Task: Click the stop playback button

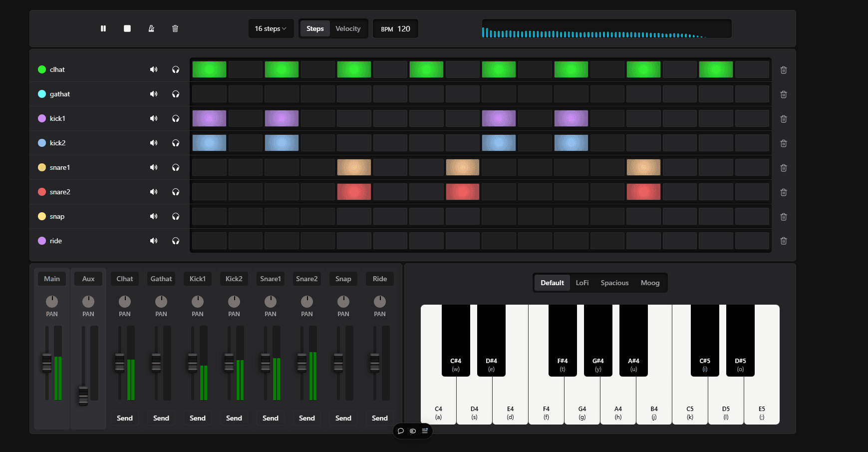Action: pyautogui.click(x=127, y=28)
